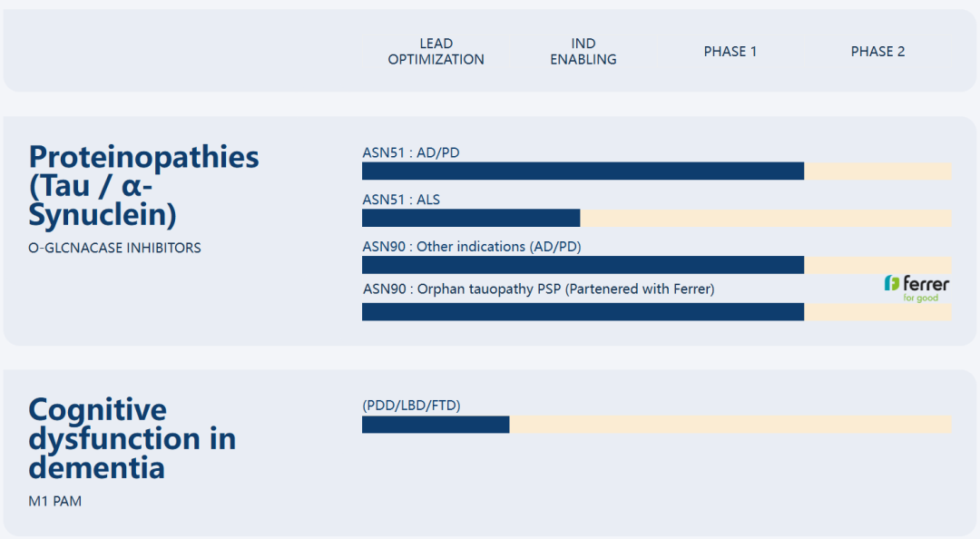Click the Cognitive dysfunction in dementia heading
Image resolution: width=980 pixels, height=539 pixels.
pos(132,438)
